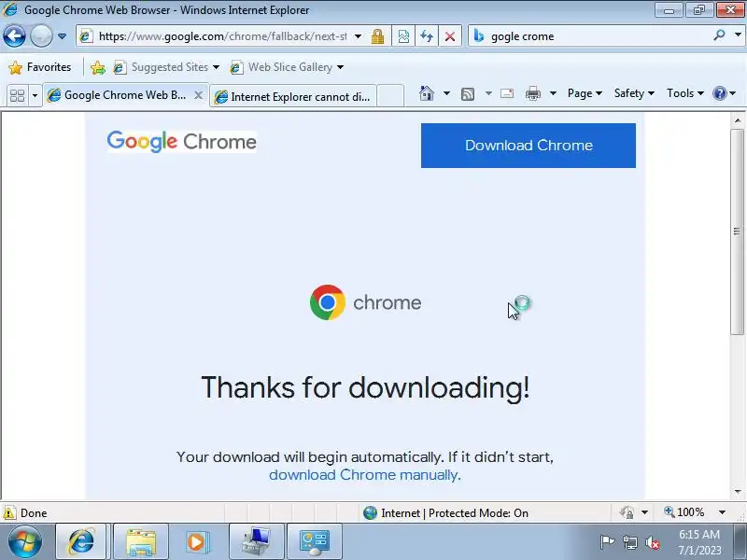Open the Safety menu
This screenshot has width=747, height=560.
[x=634, y=93]
